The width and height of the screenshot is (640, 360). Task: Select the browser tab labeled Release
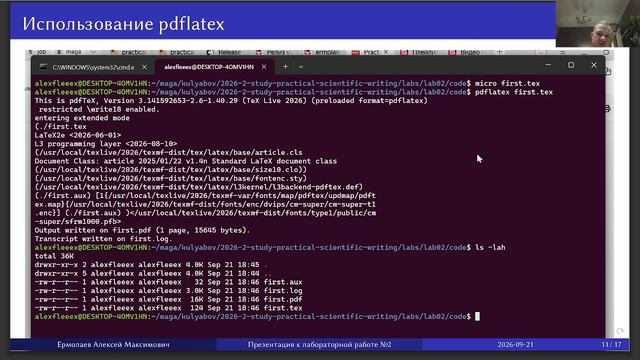pyautogui.click(x=224, y=52)
